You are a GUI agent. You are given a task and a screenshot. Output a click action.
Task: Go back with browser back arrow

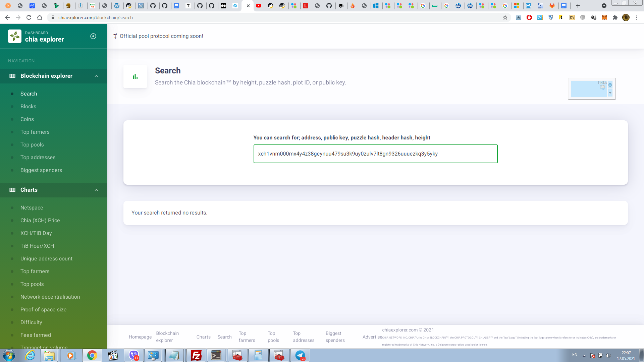tap(7, 17)
